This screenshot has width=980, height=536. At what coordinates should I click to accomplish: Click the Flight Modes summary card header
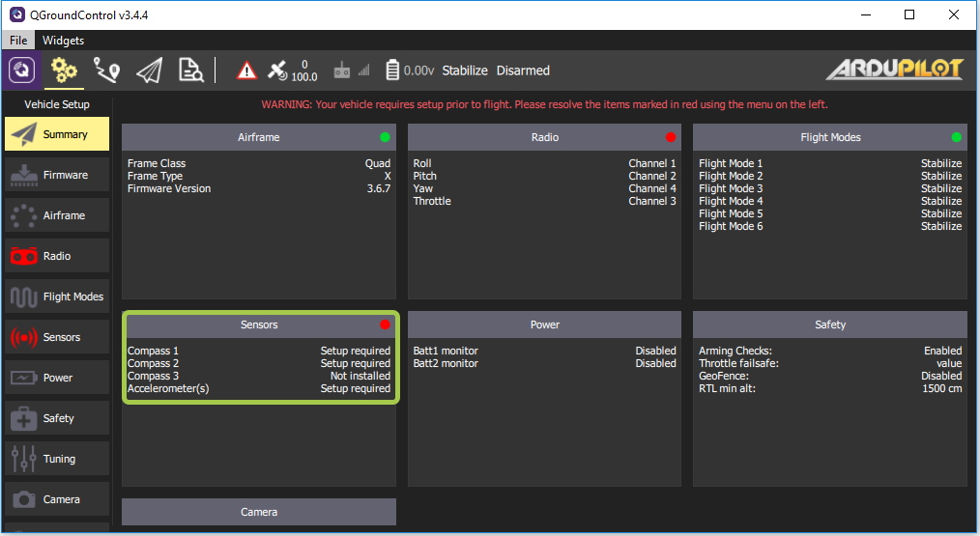830,137
